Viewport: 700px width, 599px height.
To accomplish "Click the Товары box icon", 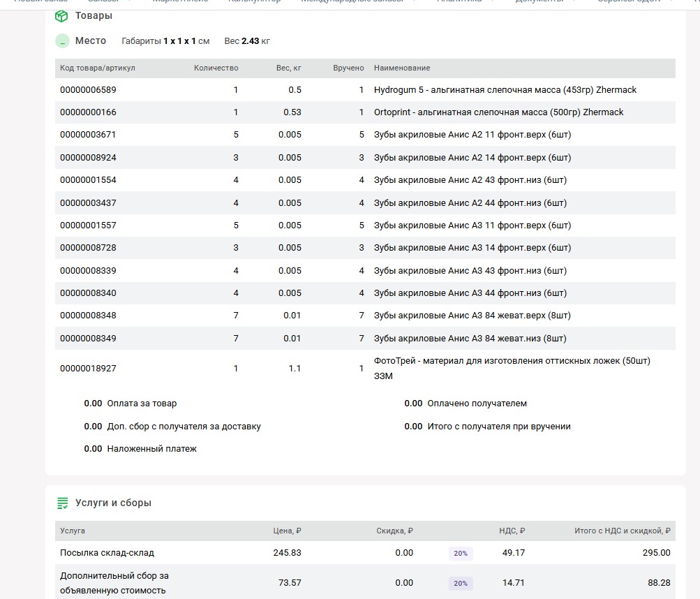I will pyautogui.click(x=61, y=16).
